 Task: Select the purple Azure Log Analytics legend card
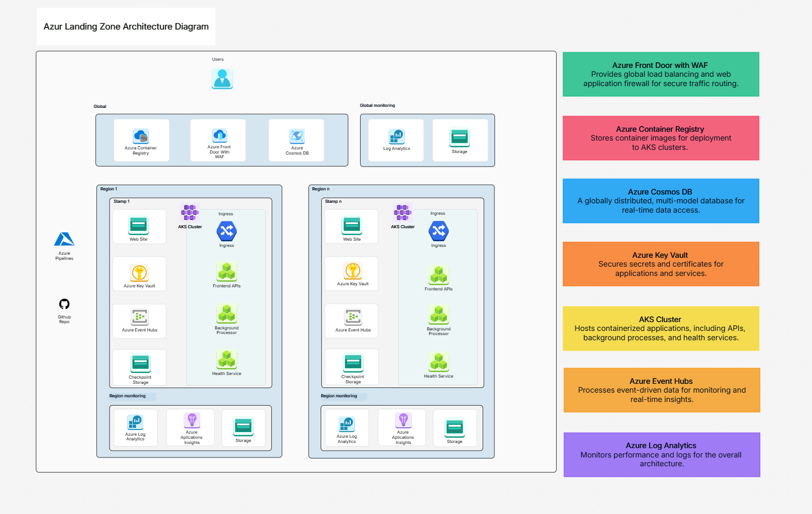click(x=661, y=454)
